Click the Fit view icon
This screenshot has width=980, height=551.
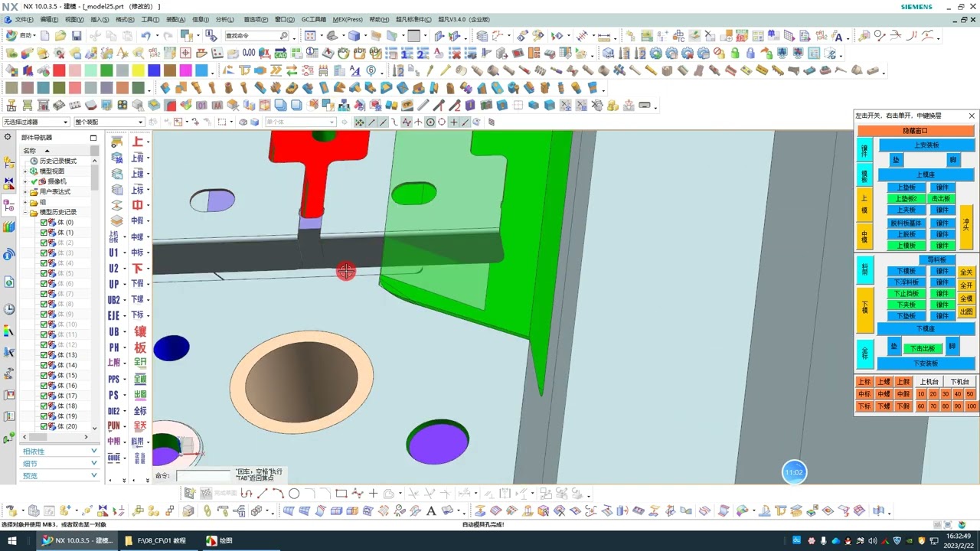[x=310, y=36]
